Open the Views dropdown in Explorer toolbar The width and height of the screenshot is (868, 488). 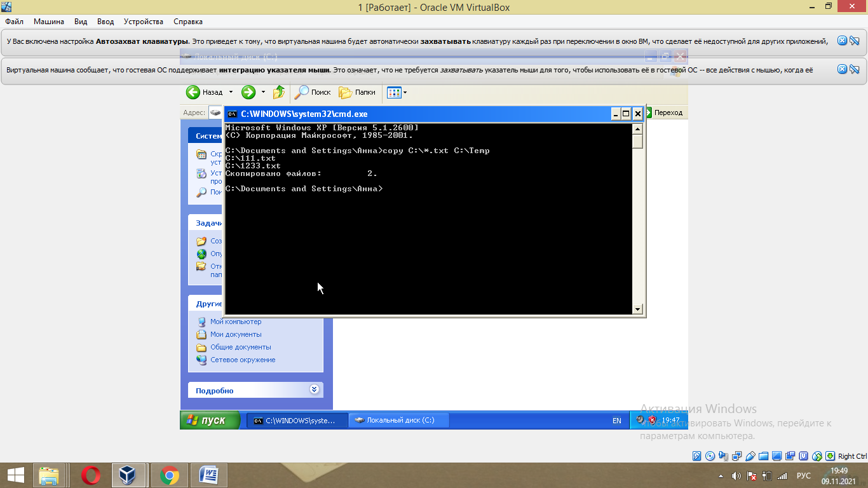[x=397, y=92]
